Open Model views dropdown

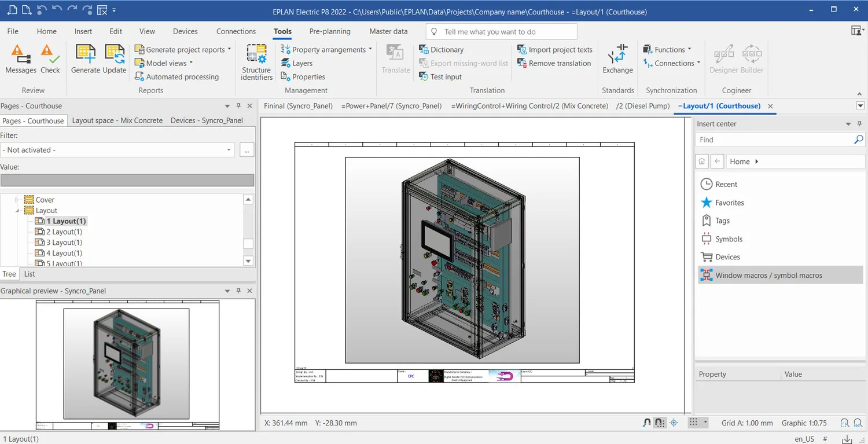191,63
